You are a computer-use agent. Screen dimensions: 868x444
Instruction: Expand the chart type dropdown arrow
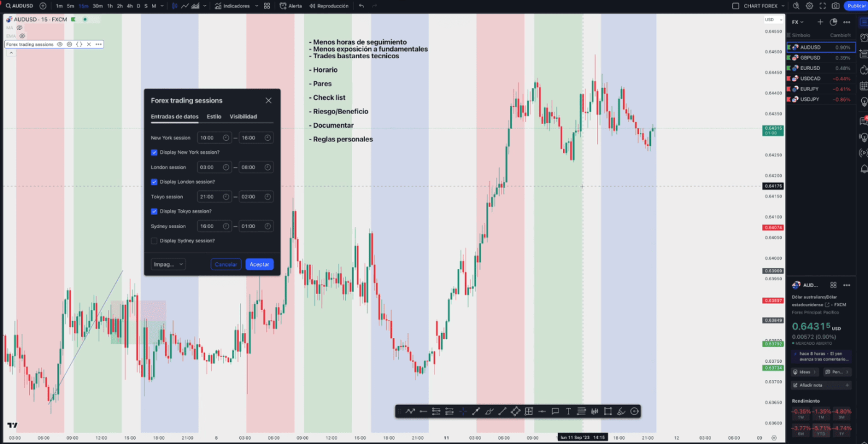pyautogui.click(x=204, y=6)
